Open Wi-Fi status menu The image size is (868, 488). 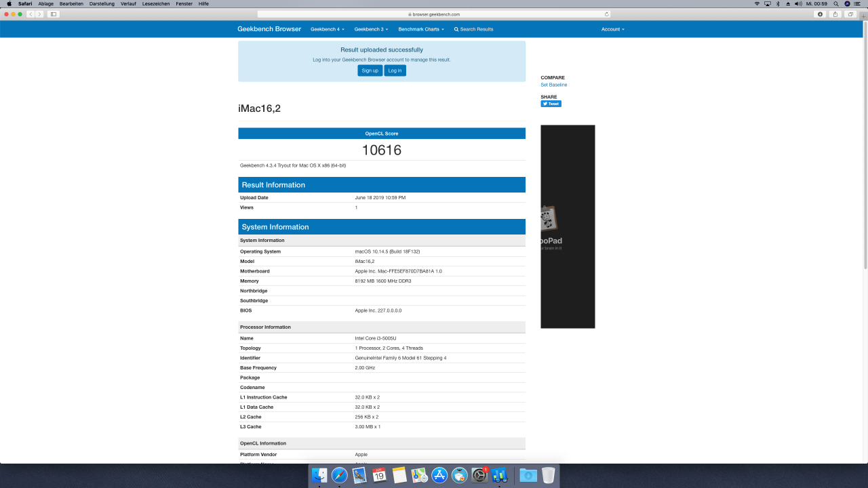pos(757,3)
